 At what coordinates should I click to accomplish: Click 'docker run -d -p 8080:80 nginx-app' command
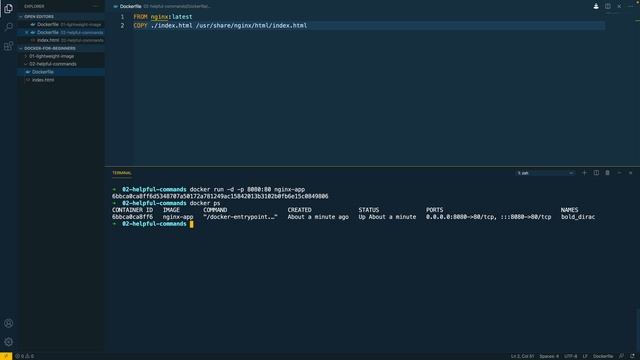pos(247,189)
